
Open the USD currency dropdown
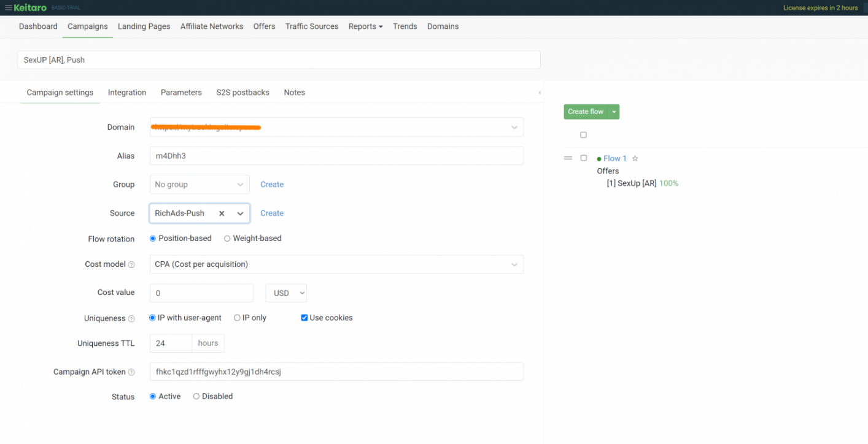[286, 293]
